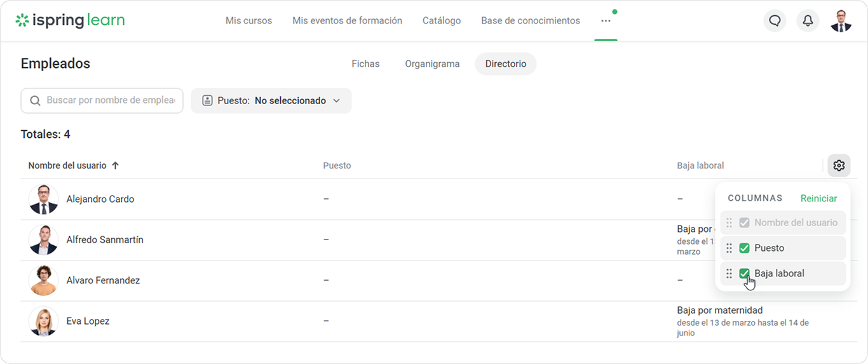Go to Catálogo in the navigation
This screenshot has width=868, height=364.
tap(442, 21)
